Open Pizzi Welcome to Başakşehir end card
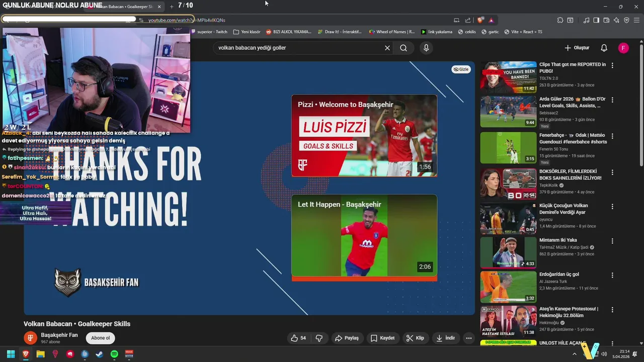 [x=364, y=135]
